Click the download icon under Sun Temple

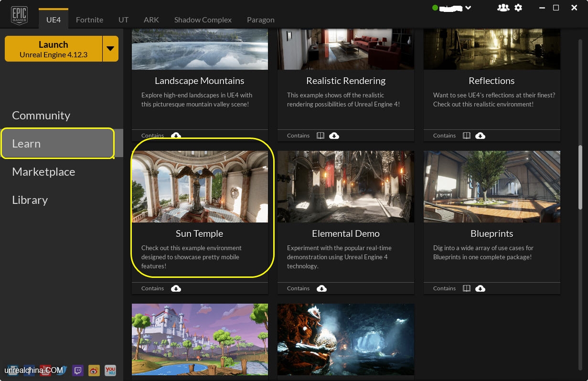pyautogui.click(x=176, y=288)
